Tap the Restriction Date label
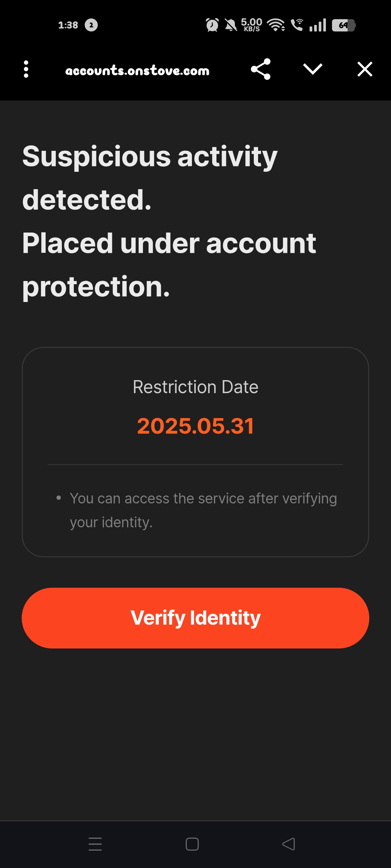391x868 pixels. pos(195,387)
